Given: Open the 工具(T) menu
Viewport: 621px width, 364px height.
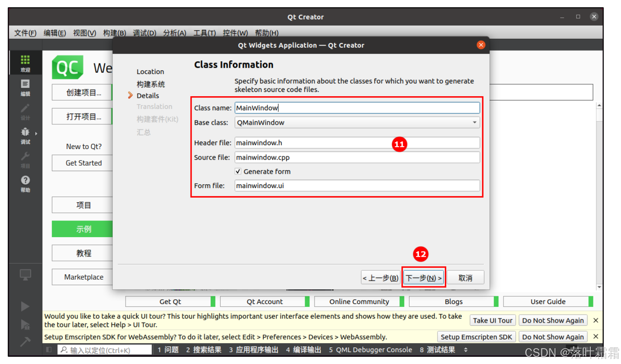Looking at the screenshot, I should pyautogui.click(x=204, y=33).
